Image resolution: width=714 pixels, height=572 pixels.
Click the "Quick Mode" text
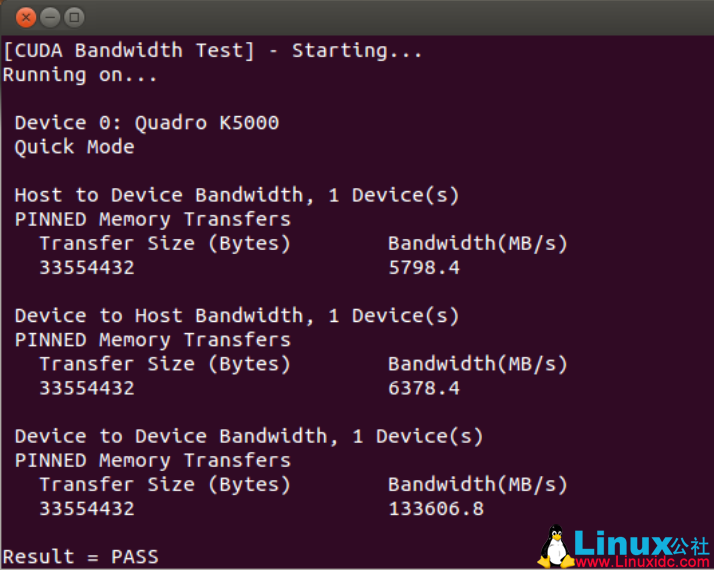[x=74, y=147]
